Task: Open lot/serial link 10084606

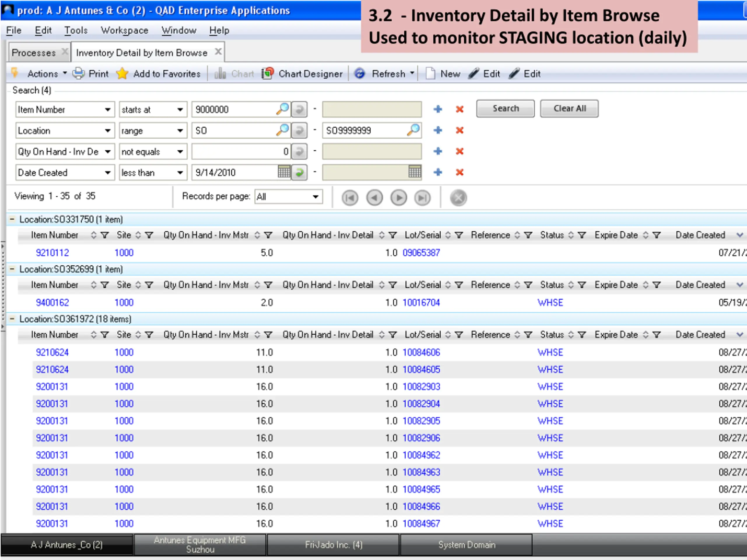Action: pos(421,352)
